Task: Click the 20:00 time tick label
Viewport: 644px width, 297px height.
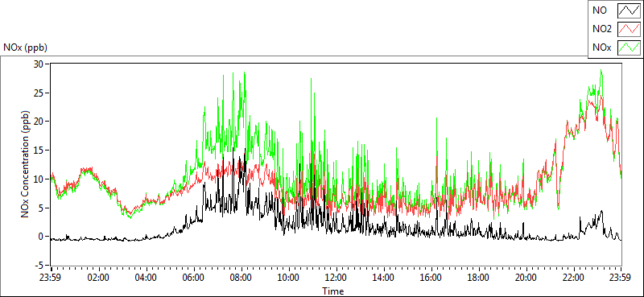Action: (x=526, y=277)
